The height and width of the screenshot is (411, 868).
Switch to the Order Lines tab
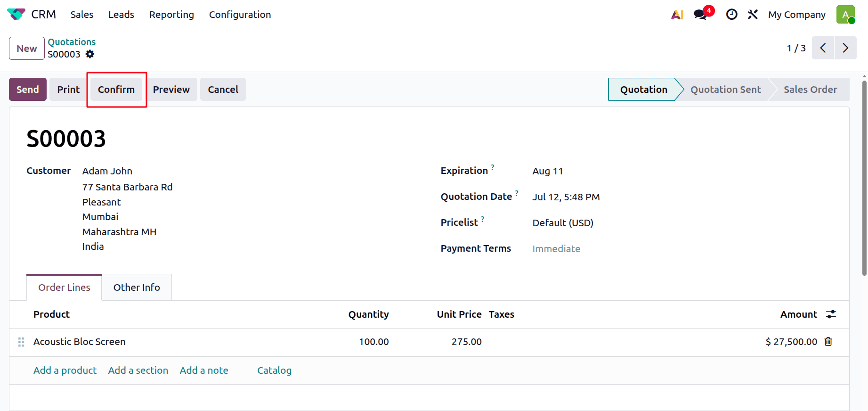pyautogui.click(x=64, y=287)
